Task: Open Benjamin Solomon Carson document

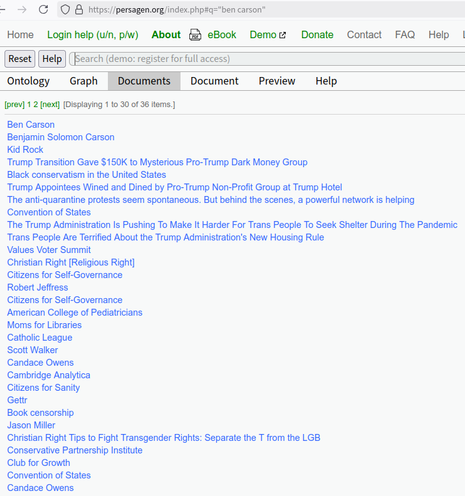Action: 61,137
